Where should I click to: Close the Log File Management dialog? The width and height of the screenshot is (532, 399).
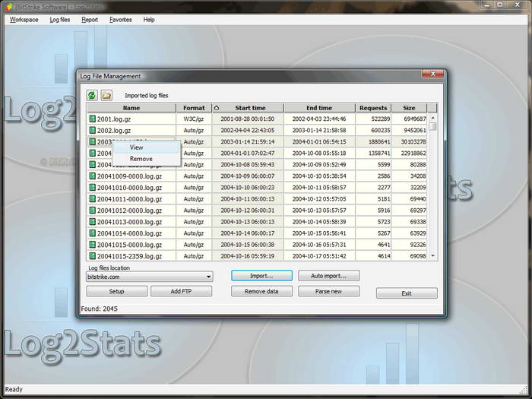coord(432,74)
